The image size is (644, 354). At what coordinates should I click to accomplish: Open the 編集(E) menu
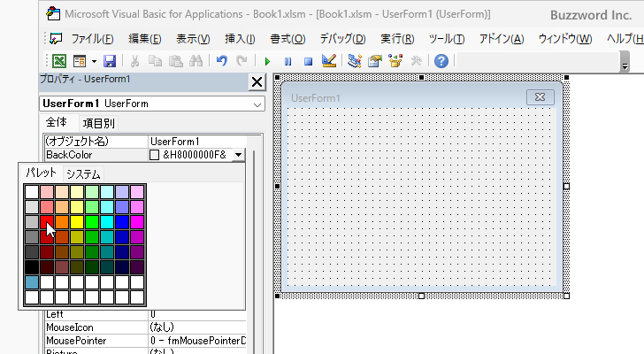[144, 39]
